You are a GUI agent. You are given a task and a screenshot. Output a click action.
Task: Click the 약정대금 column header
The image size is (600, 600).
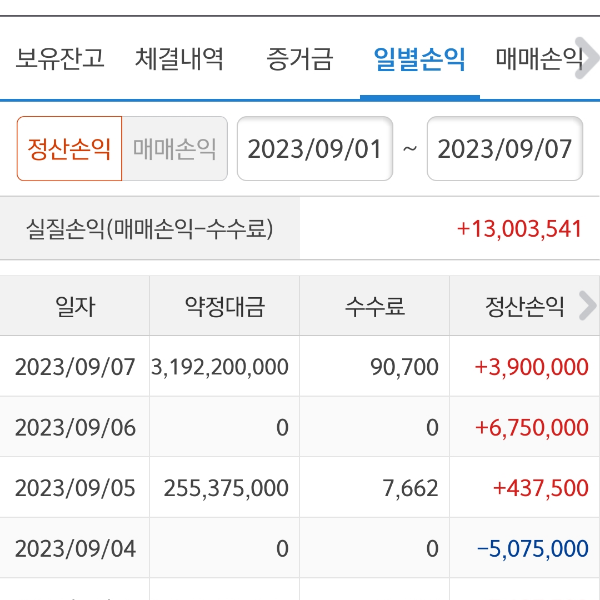point(224,306)
